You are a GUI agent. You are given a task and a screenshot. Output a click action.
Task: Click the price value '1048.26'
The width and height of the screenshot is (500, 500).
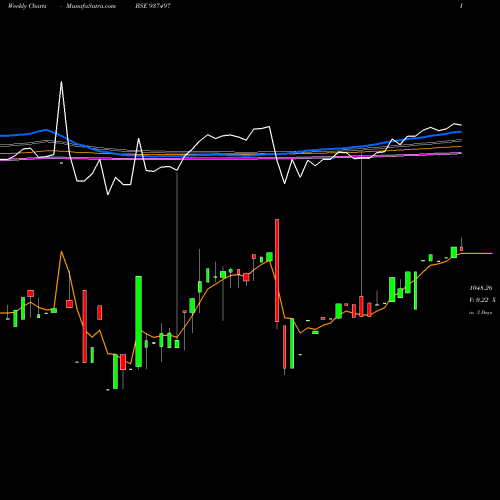pos(481,288)
